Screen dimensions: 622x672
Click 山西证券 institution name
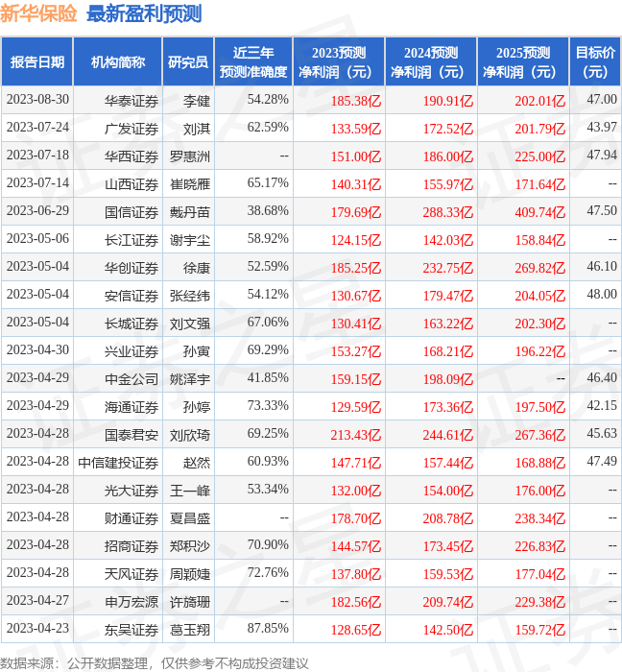pos(132,184)
